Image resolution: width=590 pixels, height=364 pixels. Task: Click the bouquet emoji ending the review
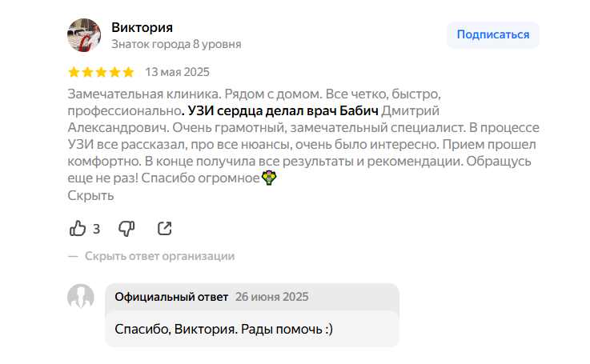click(x=269, y=178)
